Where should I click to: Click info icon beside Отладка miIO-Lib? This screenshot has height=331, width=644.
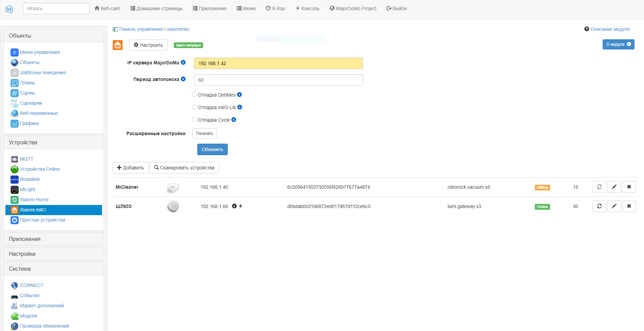[x=240, y=107]
